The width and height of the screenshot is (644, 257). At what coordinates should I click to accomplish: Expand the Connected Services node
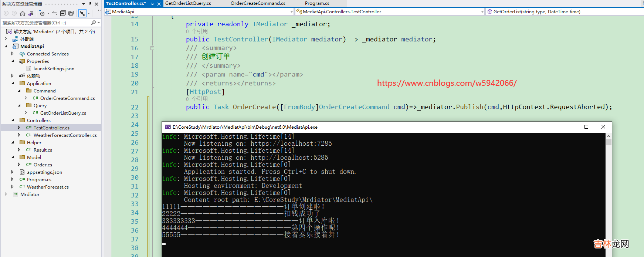coord(13,54)
